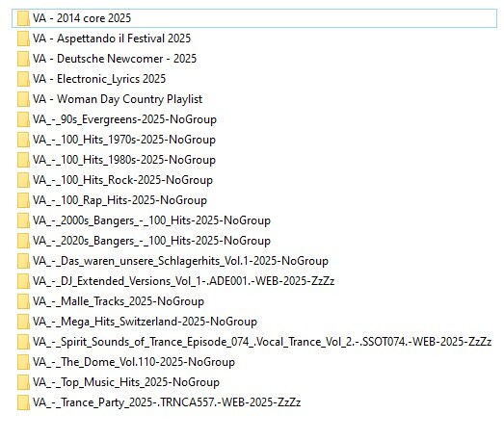This screenshot has width=504, height=440.
Task: Click folder icon for Spirit_Sounds_of_Trance Episode 074
Action: click(23, 342)
